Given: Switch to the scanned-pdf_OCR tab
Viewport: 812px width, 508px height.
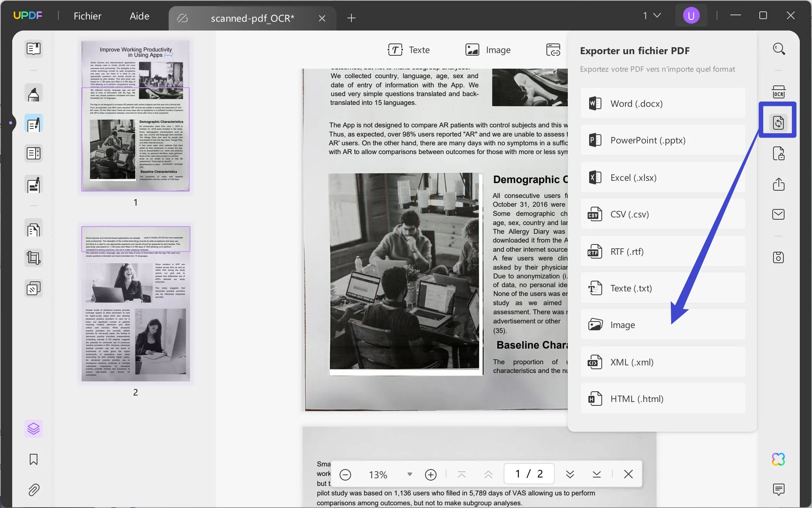Looking at the screenshot, I should click(x=252, y=18).
